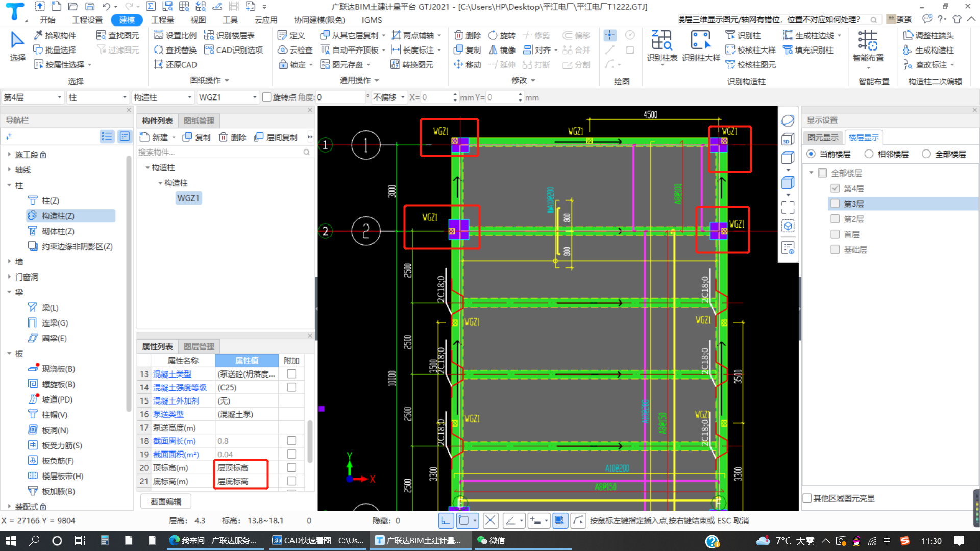Open Windows Start menu
This screenshot has height=551, width=980.
pos(11,541)
